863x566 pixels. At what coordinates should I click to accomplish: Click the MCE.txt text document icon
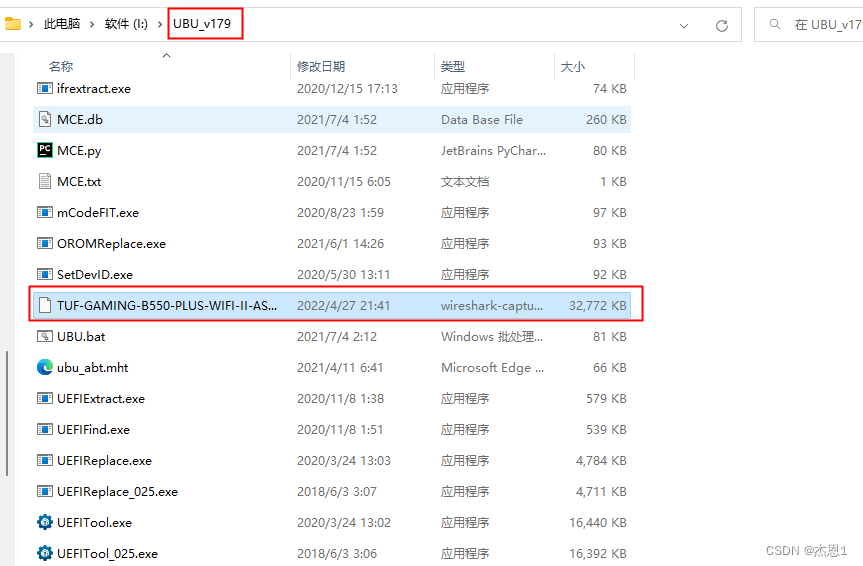[45, 181]
